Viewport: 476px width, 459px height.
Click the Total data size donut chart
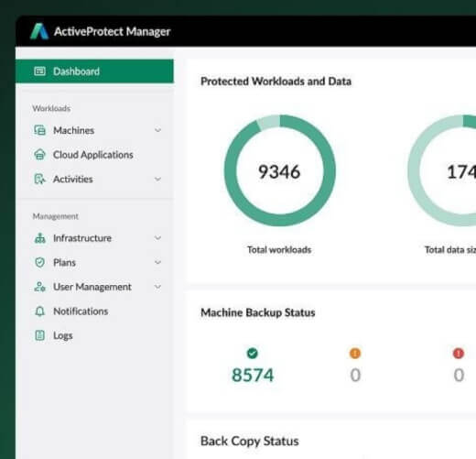442,170
